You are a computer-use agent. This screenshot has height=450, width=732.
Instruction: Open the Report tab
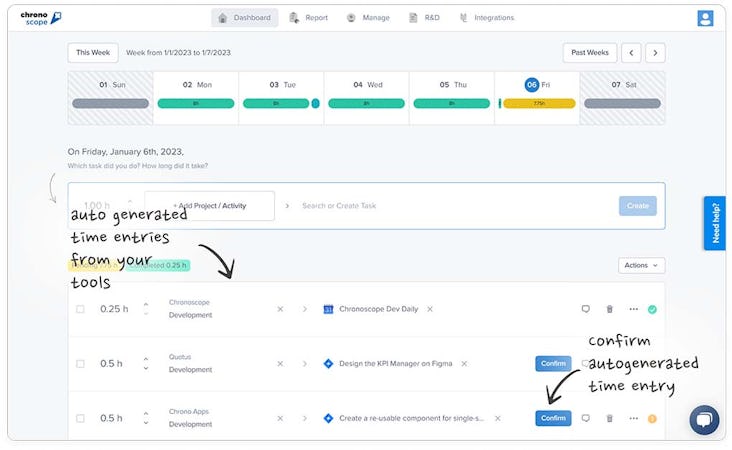pyautogui.click(x=309, y=18)
